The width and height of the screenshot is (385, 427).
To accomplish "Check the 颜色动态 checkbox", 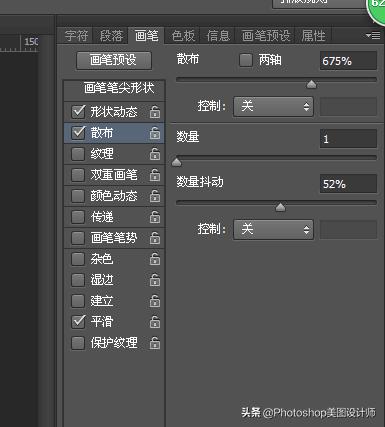I will 78,196.
